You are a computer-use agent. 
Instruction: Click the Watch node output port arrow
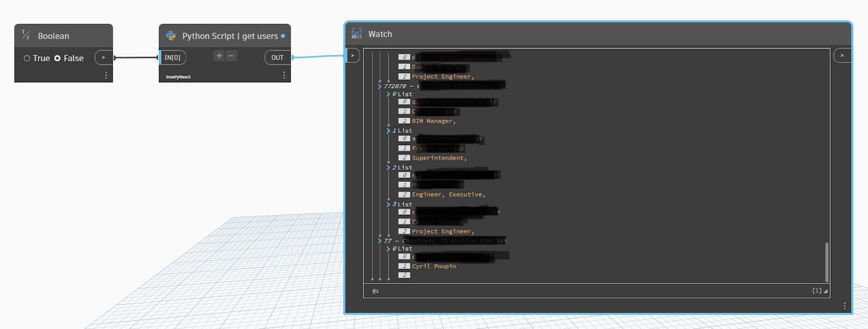click(x=842, y=55)
